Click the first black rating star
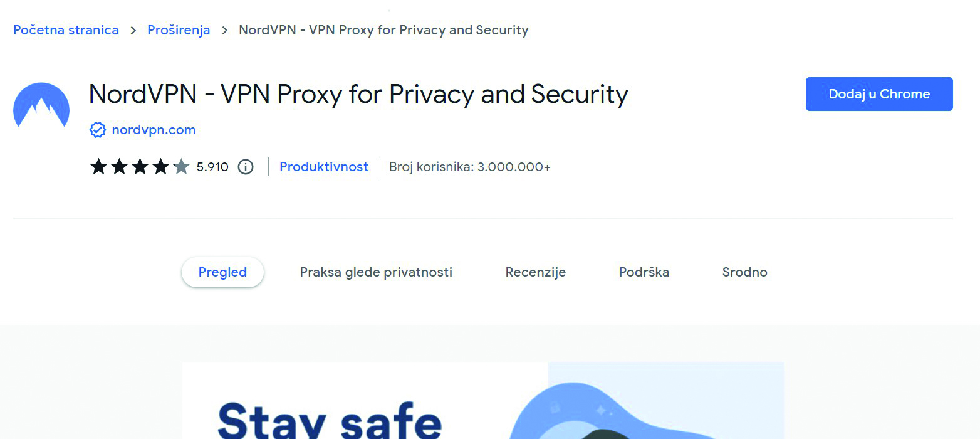Screen dimensions: 980x439 [x=99, y=167]
